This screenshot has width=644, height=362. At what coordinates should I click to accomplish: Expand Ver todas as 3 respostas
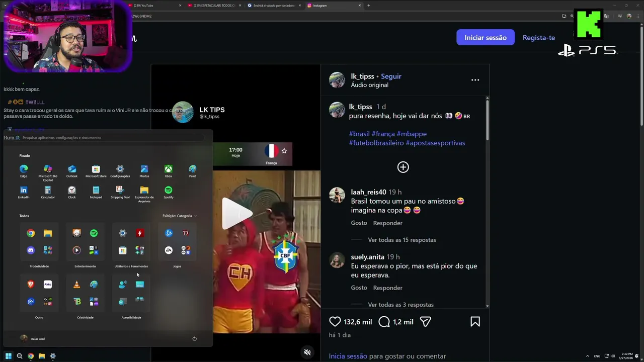[x=400, y=305]
